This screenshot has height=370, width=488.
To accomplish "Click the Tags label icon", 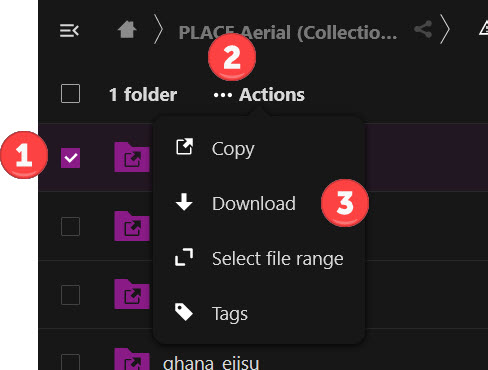I will pos(184,312).
